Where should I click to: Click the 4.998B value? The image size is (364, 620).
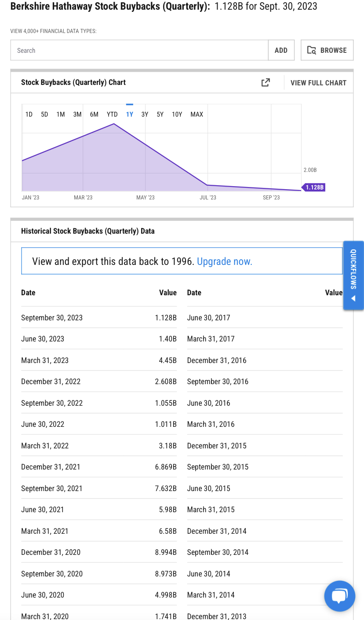(166, 595)
